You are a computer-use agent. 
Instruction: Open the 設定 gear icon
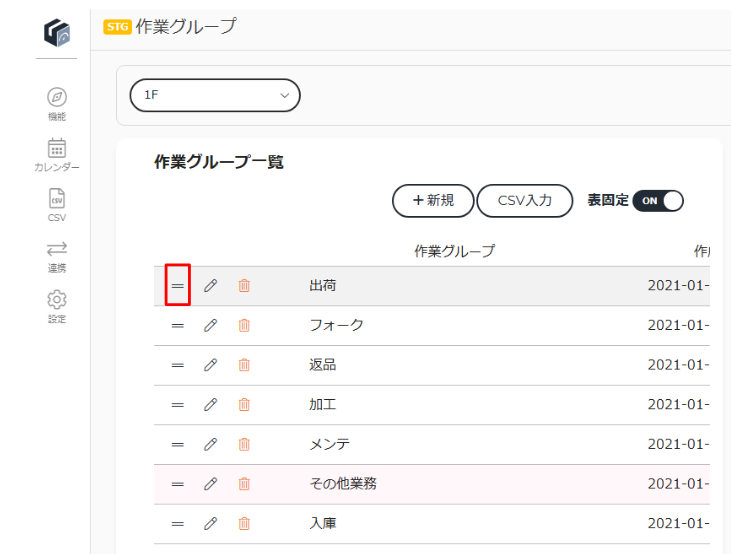pyautogui.click(x=57, y=299)
